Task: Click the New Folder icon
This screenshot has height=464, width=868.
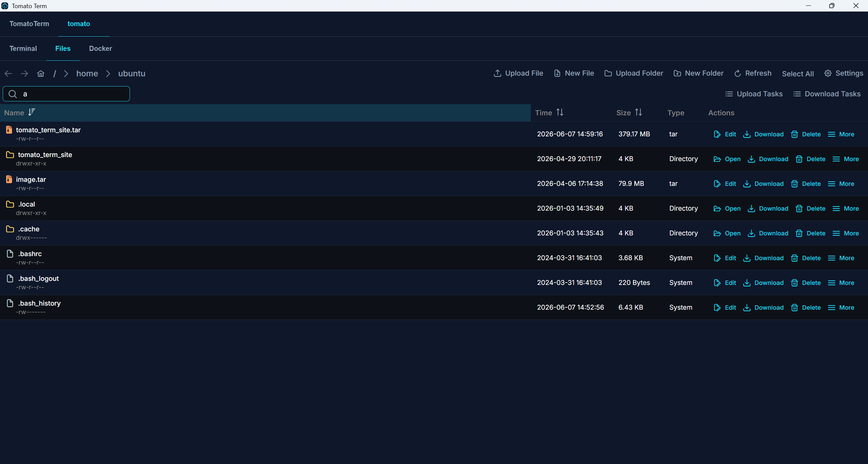Action: pyautogui.click(x=677, y=73)
